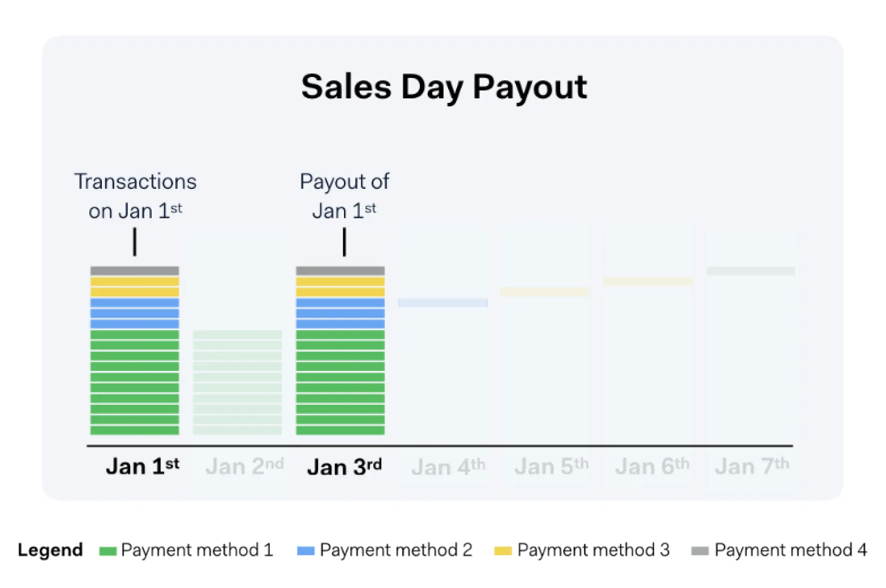The width and height of the screenshot is (886, 588).
Task: Click the 'Payout of Jan 1st' annotation
Action: [344, 196]
